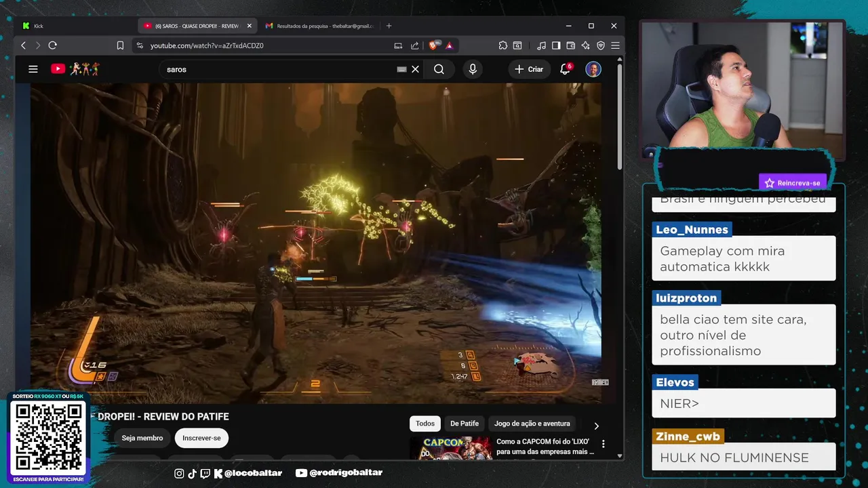Open the Leo AI sparkle icon
Image resolution: width=868 pixels, height=488 pixels.
click(585, 45)
